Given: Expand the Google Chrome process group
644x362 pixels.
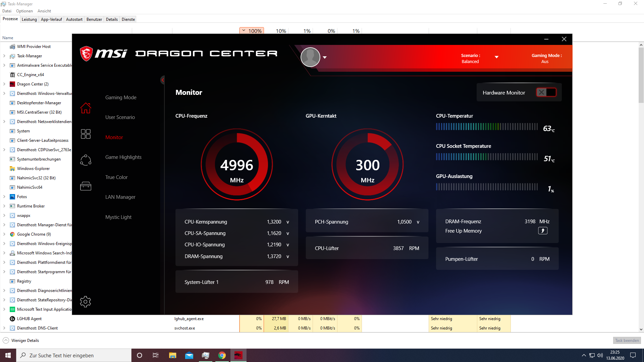Looking at the screenshot, I should click(x=4, y=234).
